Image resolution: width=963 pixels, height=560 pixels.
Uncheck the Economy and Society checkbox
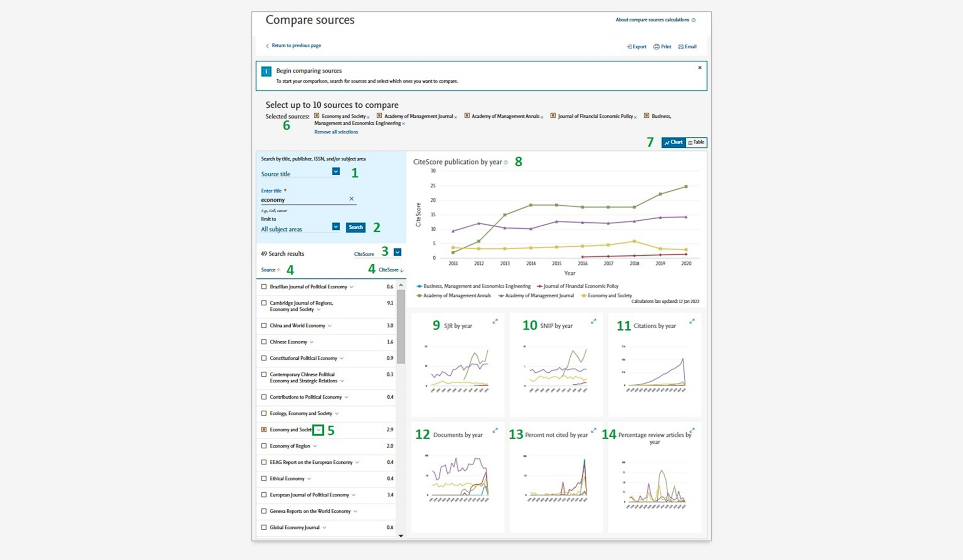coord(264,429)
